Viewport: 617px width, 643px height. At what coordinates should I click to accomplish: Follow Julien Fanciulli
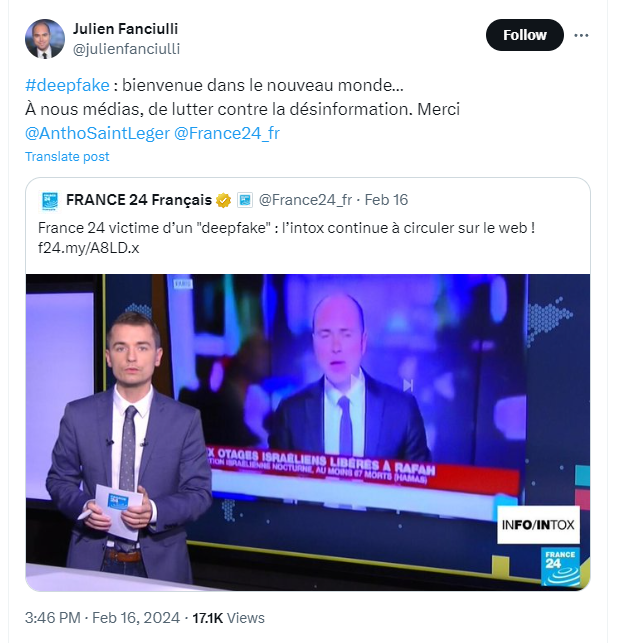[x=524, y=35]
